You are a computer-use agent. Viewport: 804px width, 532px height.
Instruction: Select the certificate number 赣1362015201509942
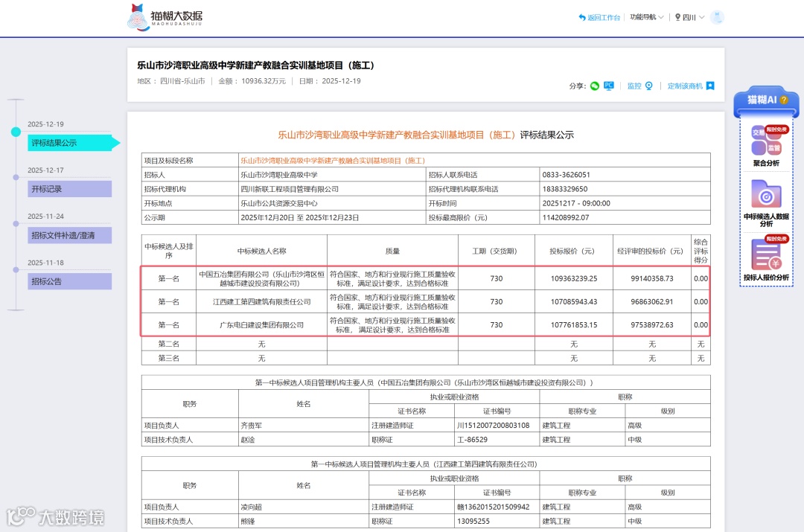pos(494,507)
